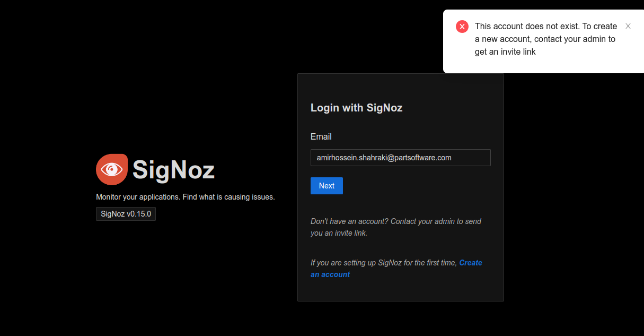
Task: Click the monitoring tagline under SigNoz logo
Action: tap(185, 196)
